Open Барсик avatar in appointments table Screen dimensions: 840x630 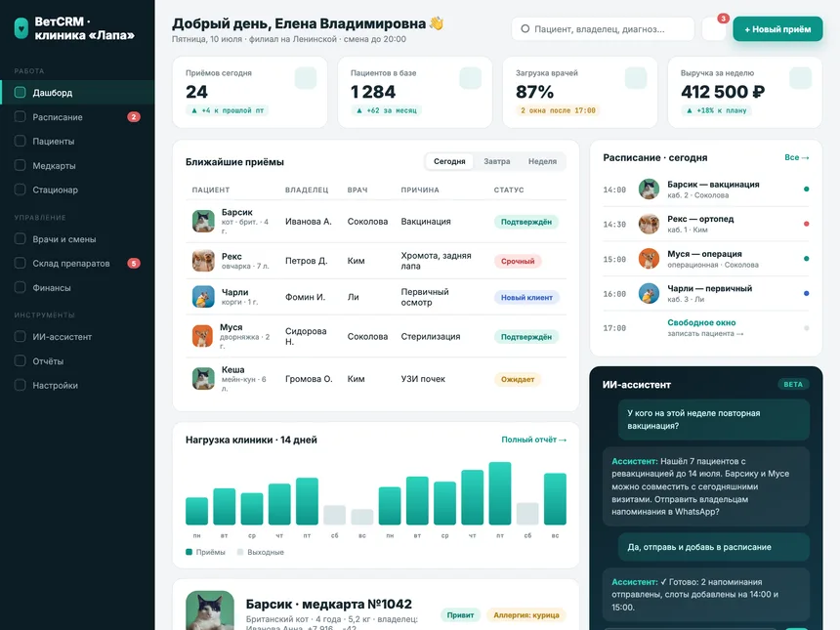[203, 222]
